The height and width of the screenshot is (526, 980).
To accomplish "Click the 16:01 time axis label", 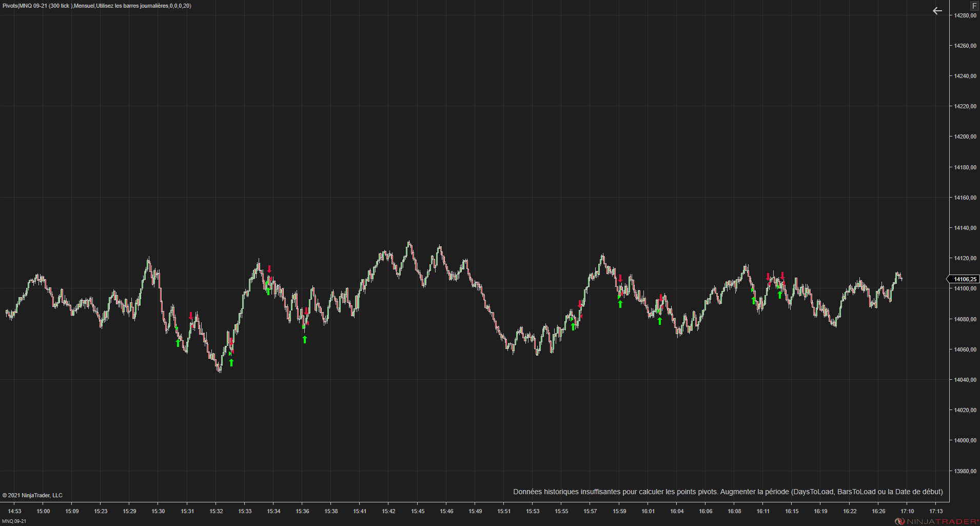I will (x=648, y=511).
